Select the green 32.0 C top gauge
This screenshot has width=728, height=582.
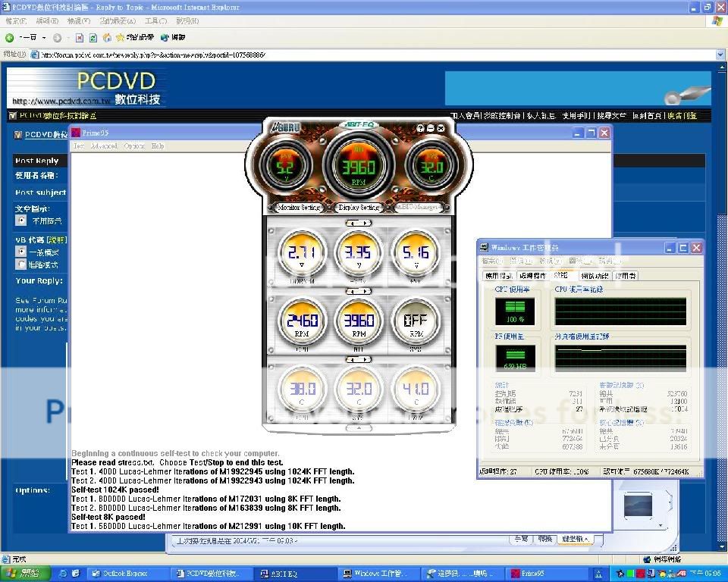pyautogui.click(x=431, y=166)
